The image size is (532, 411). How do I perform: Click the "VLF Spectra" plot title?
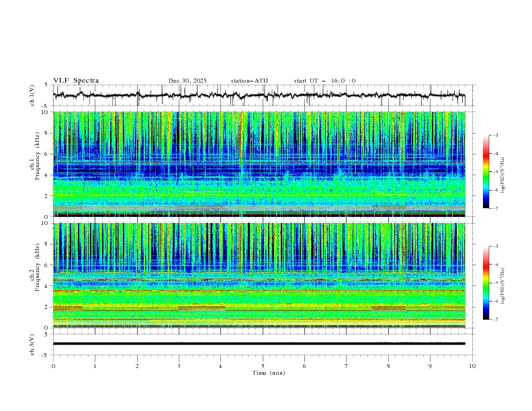pyautogui.click(x=76, y=81)
